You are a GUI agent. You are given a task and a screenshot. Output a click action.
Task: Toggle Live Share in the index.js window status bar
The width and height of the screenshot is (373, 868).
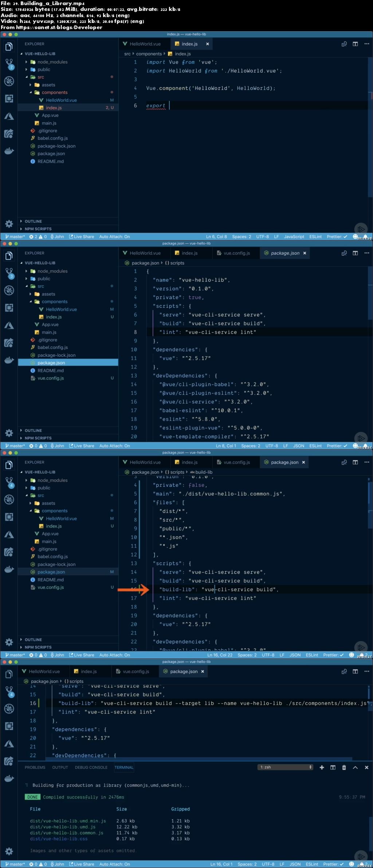point(82,236)
